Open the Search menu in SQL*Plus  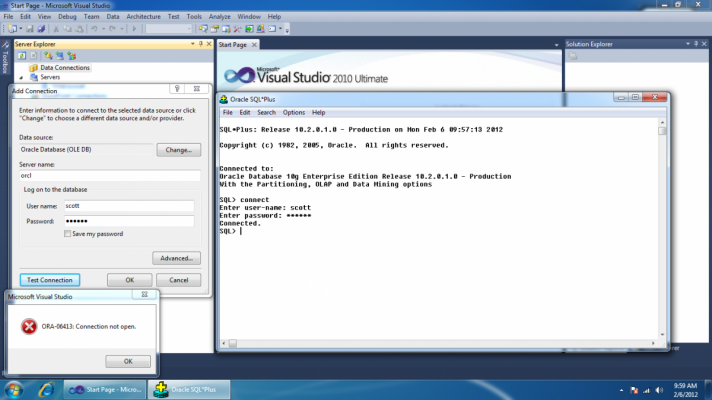266,113
